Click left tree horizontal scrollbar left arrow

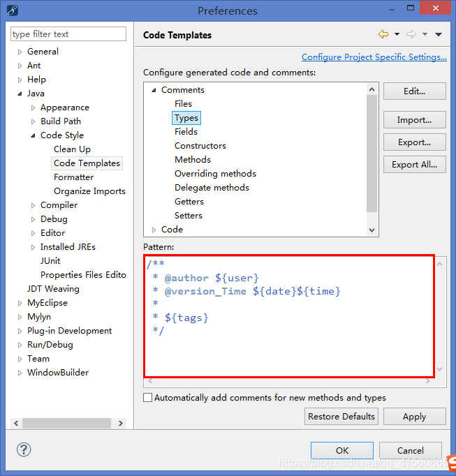pos(16,423)
